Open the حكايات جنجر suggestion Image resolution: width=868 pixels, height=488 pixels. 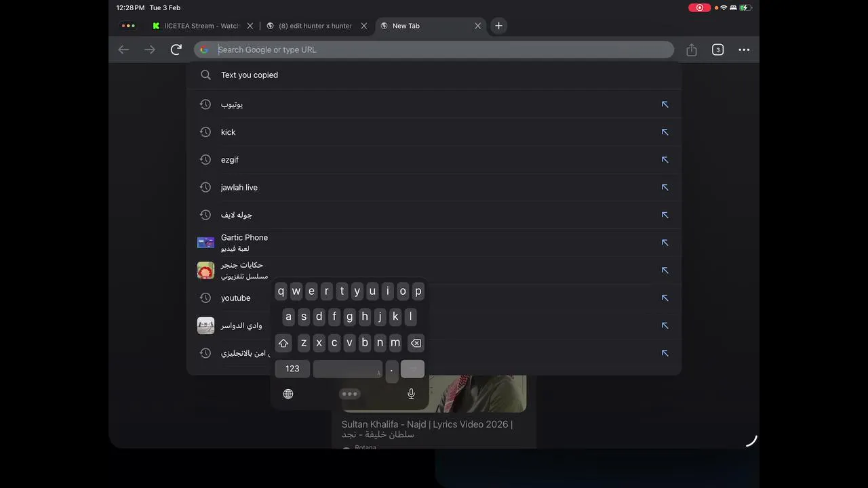434,270
